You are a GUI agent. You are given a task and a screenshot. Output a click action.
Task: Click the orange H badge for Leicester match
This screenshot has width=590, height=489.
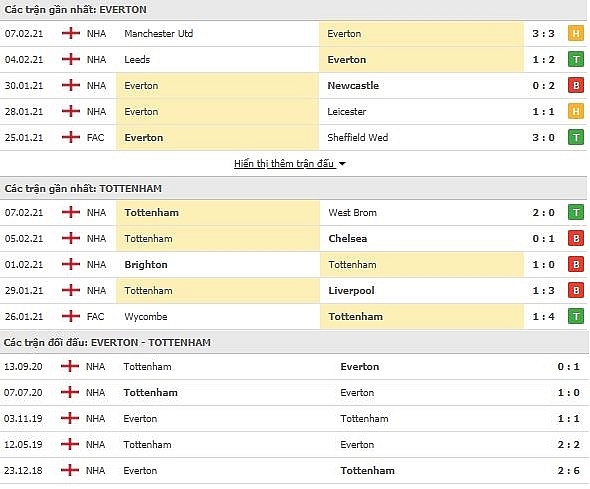tap(576, 112)
